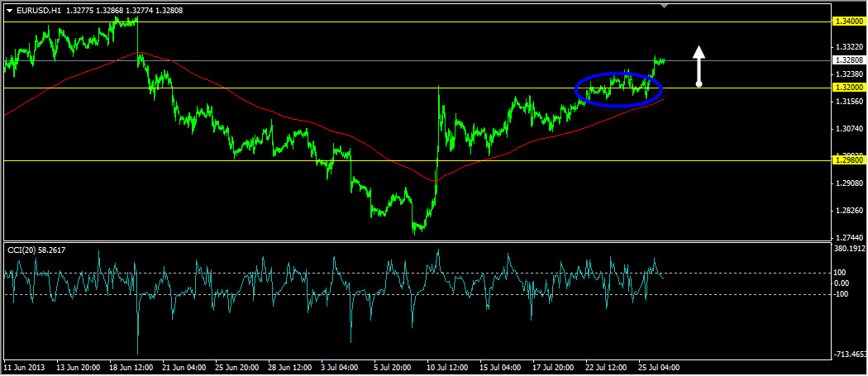This screenshot has width=868, height=376.
Task: Click the OHLC values after EURUSD,H1
Action: [125, 10]
